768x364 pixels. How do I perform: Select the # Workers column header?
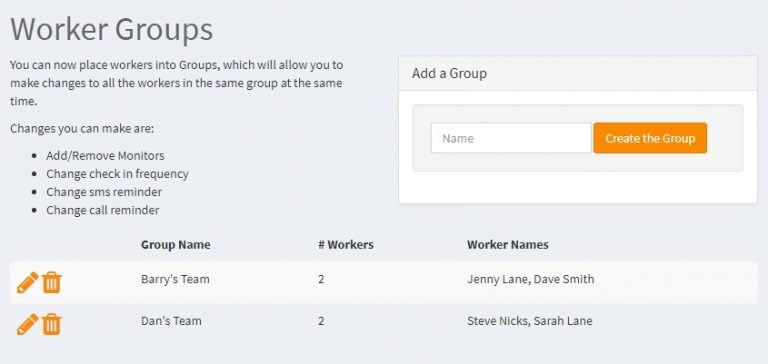click(x=346, y=244)
